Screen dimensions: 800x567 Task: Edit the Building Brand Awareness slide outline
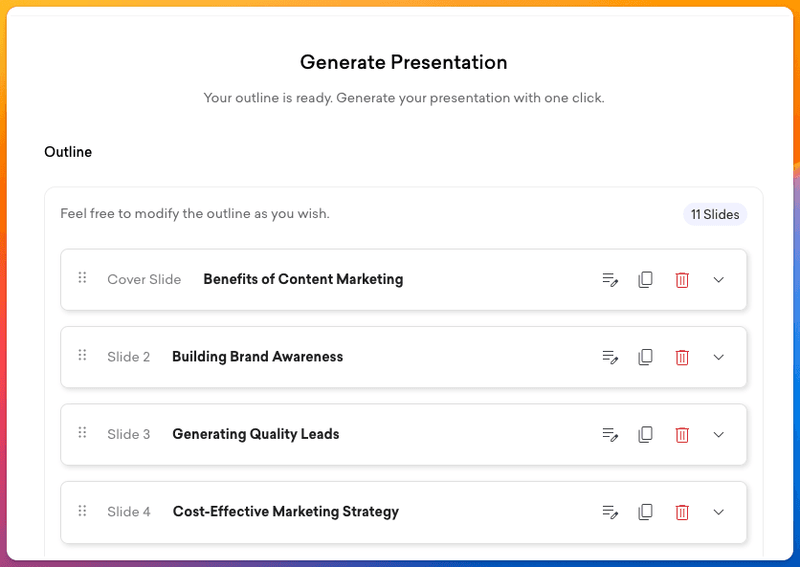pyautogui.click(x=610, y=357)
